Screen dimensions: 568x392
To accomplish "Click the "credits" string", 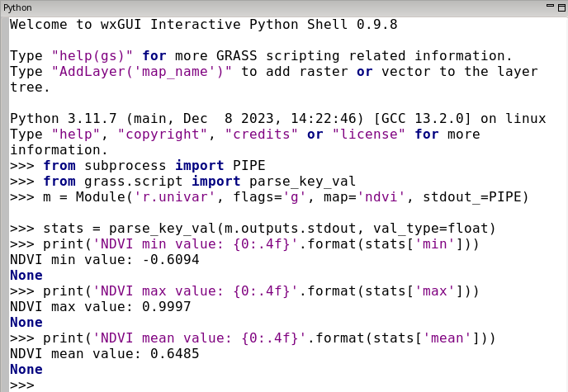I will coord(262,135).
